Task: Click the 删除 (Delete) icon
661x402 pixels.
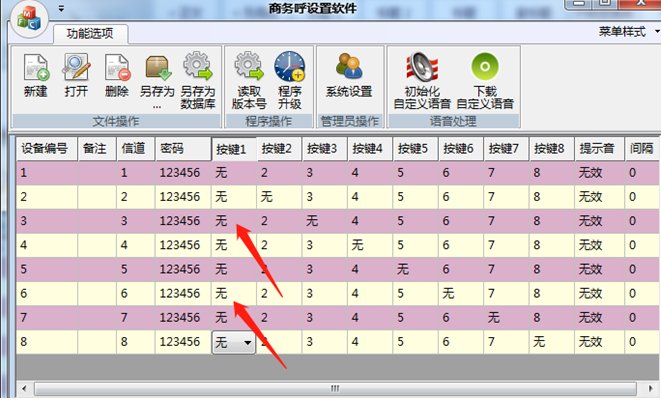Action: coord(116,72)
